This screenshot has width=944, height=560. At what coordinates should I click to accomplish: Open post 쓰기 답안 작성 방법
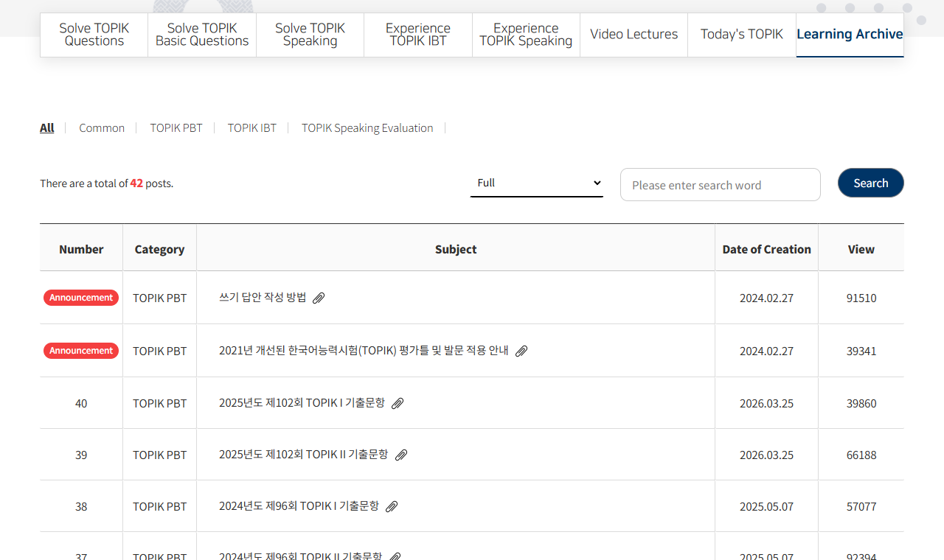click(263, 297)
